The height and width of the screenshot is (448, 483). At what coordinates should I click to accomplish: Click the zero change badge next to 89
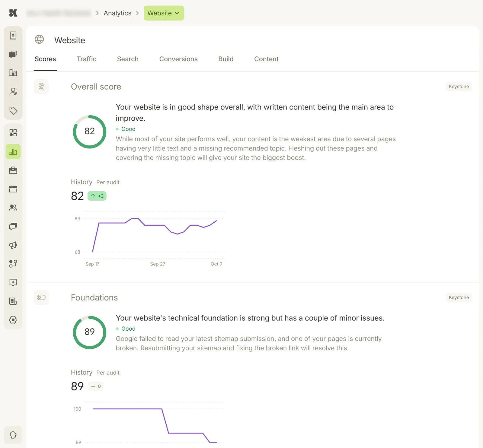(x=96, y=386)
